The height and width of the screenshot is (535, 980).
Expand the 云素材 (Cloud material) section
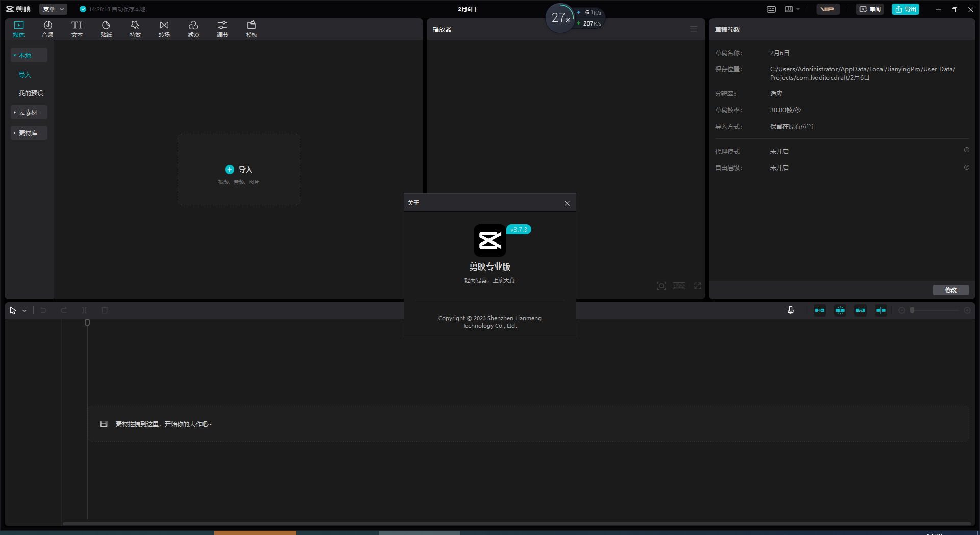tap(29, 112)
